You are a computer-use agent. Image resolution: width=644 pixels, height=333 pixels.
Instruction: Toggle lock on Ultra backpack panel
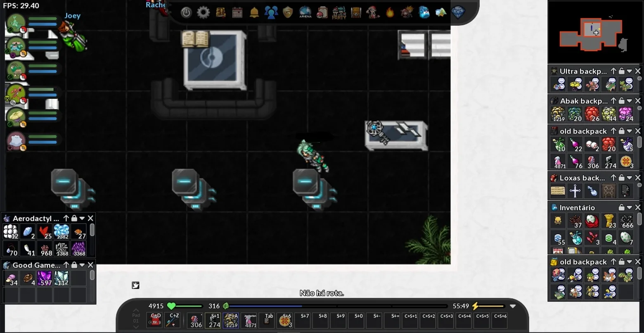pos(621,71)
